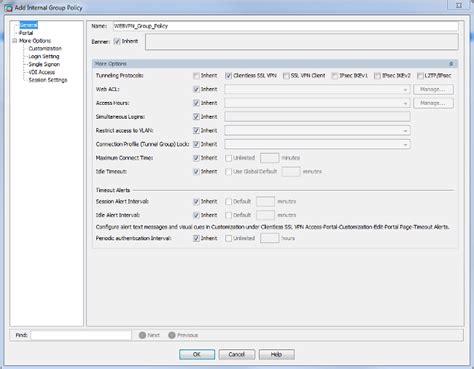Click Maximum Connect Time minutes field
The image size is (474, 369).
click(x=269, y=158)
